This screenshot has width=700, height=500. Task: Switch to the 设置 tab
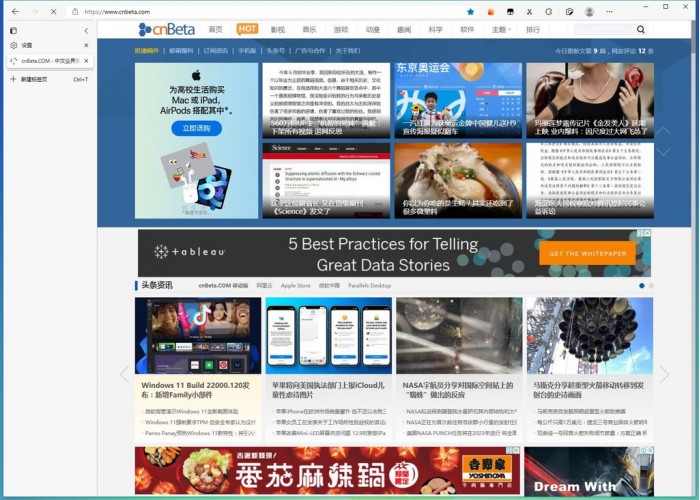pyautogui.click(x=45, y=45)
